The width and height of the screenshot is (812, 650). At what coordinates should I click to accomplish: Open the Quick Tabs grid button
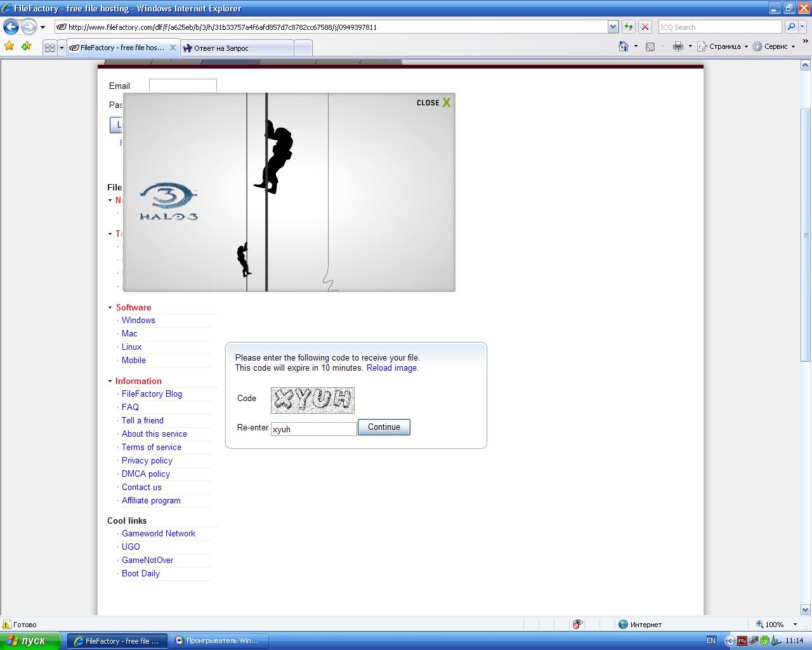49,48
